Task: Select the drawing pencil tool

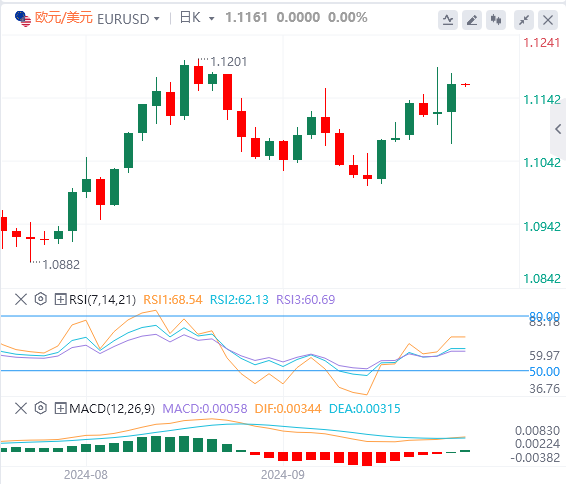Action: coord(472,20)
